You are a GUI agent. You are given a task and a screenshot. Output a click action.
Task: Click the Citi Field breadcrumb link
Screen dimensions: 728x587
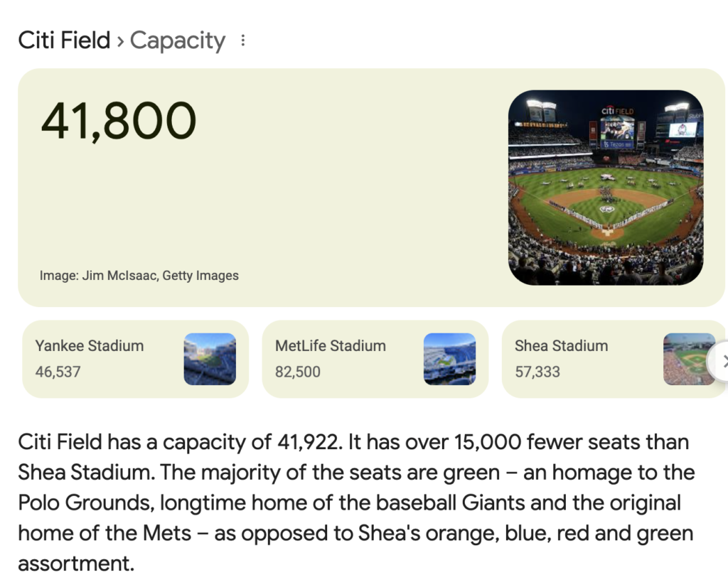[64, 40]
